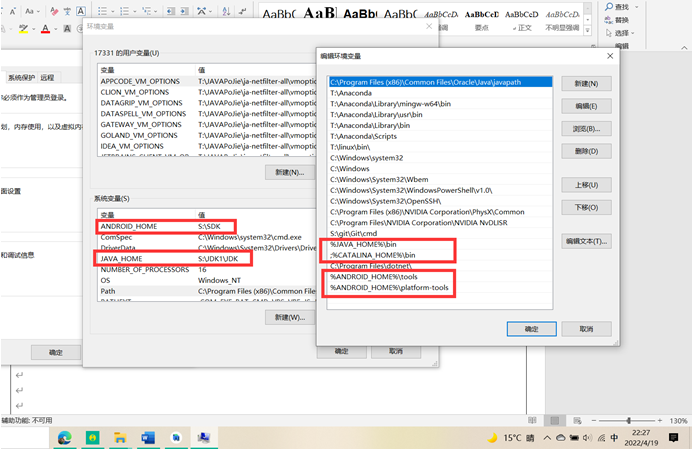Open Microsoft Edge from the taskbar
The width and height of the screenshot is (692, 450).
point(65,438)
